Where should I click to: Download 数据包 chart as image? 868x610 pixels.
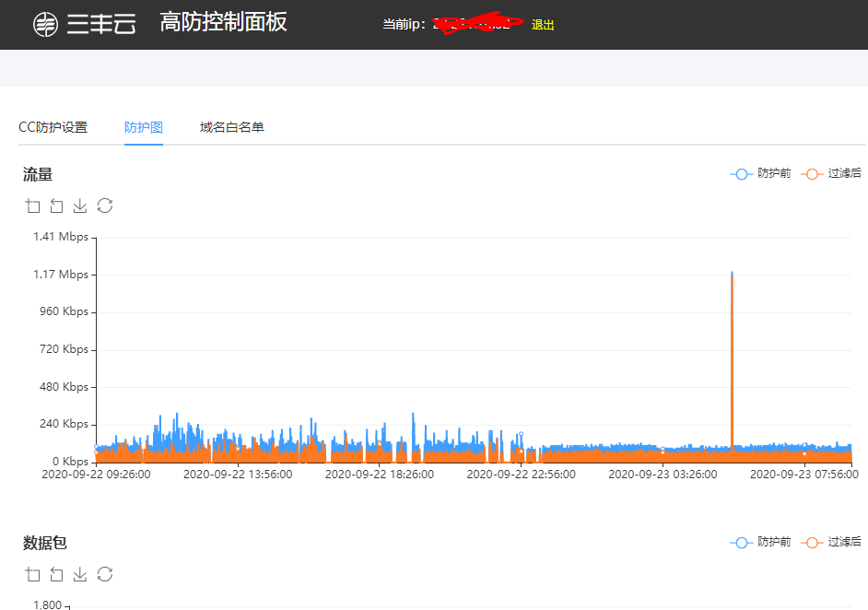(80, 574)
